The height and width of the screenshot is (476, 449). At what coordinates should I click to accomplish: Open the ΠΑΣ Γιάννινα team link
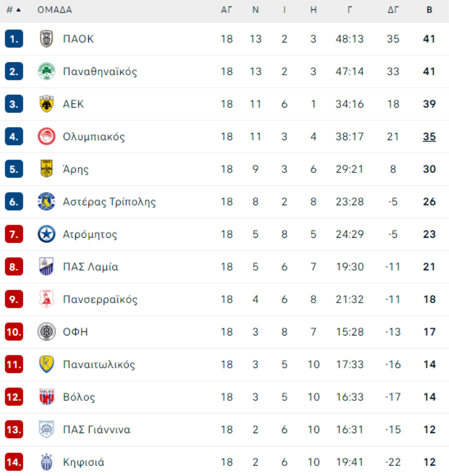(x=97, y=429)
